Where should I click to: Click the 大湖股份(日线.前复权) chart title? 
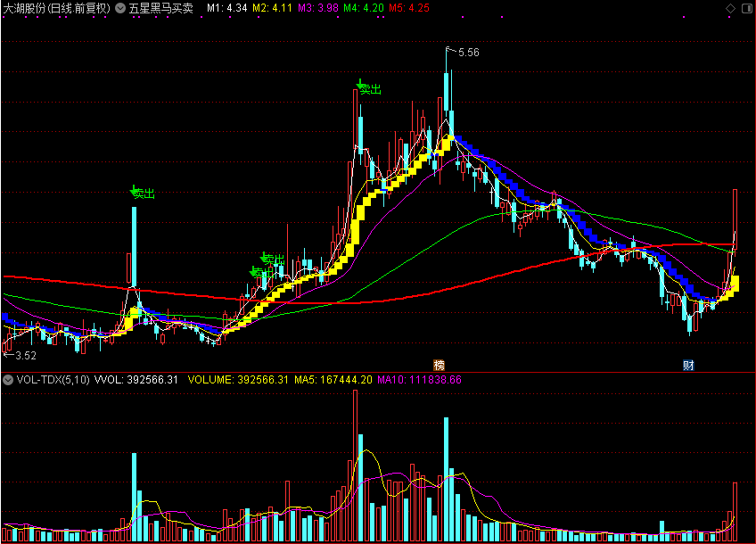coord(57,8)
